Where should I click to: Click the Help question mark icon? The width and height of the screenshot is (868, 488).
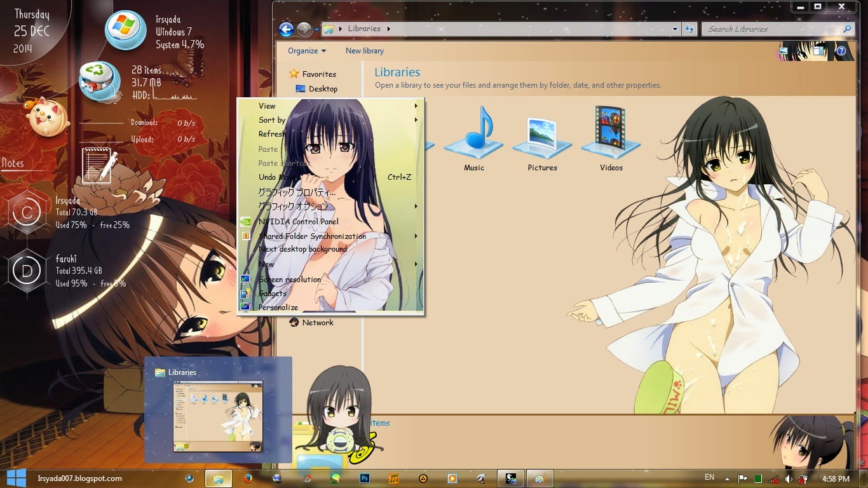click(x=843, y=51)
